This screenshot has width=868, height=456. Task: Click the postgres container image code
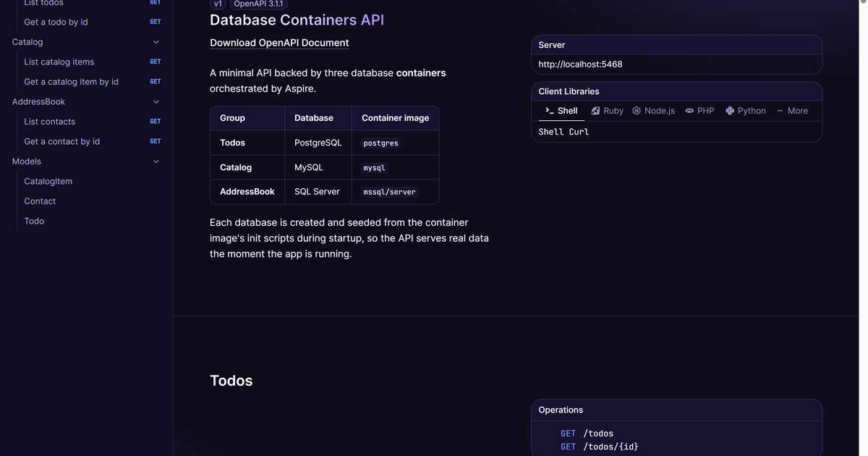click(380, 143)
